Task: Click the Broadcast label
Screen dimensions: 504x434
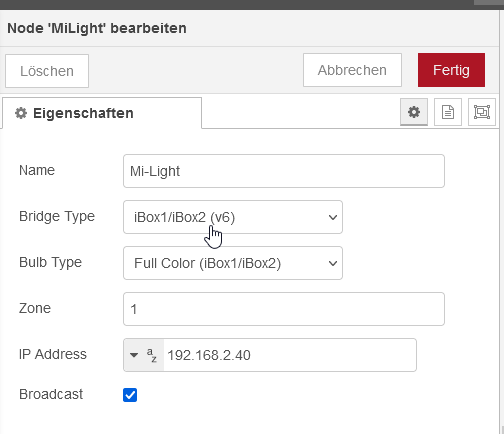Action: [51, 394]
